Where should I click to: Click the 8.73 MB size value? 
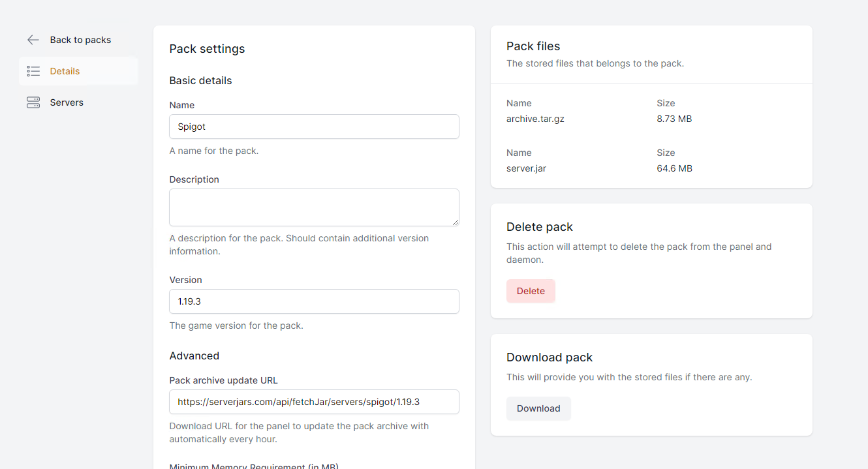pos(674,119)
